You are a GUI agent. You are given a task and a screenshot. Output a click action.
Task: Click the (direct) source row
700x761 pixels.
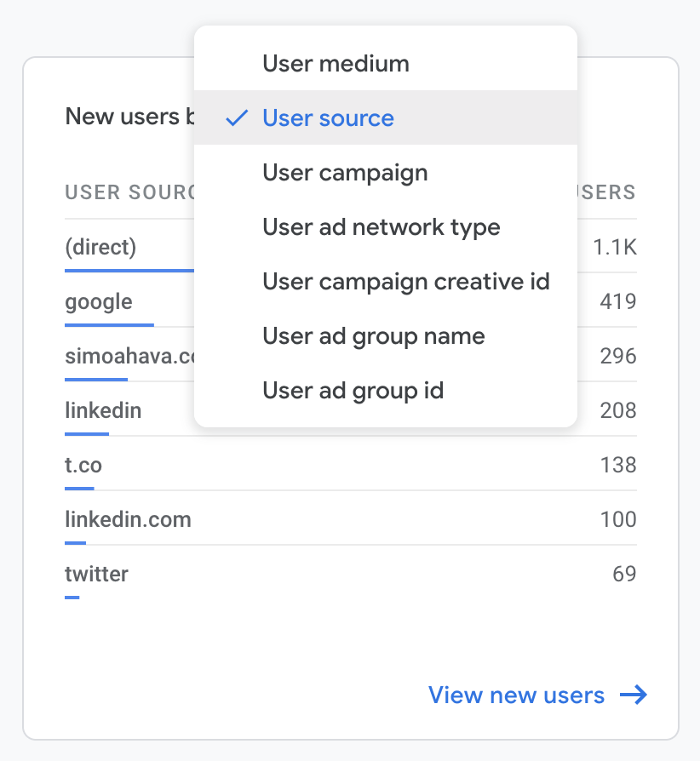(x=100, y=247)
